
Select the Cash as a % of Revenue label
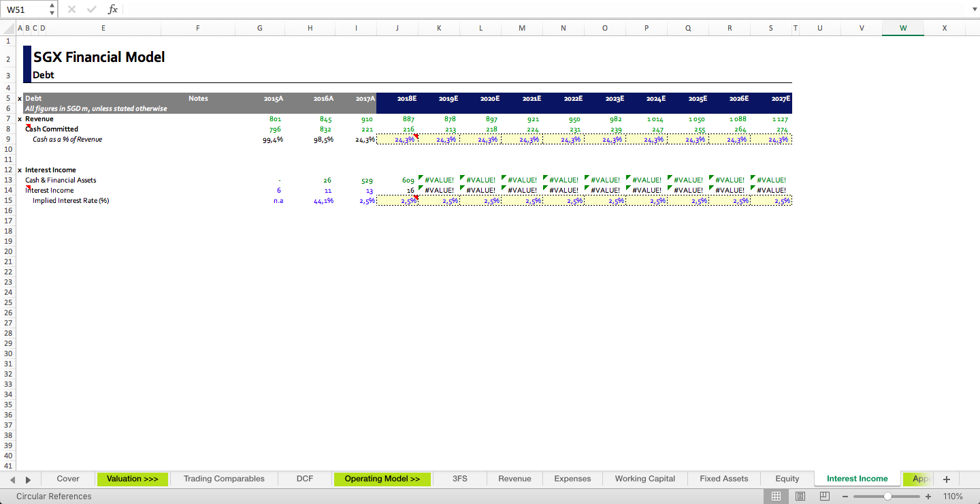pos(67,140)
